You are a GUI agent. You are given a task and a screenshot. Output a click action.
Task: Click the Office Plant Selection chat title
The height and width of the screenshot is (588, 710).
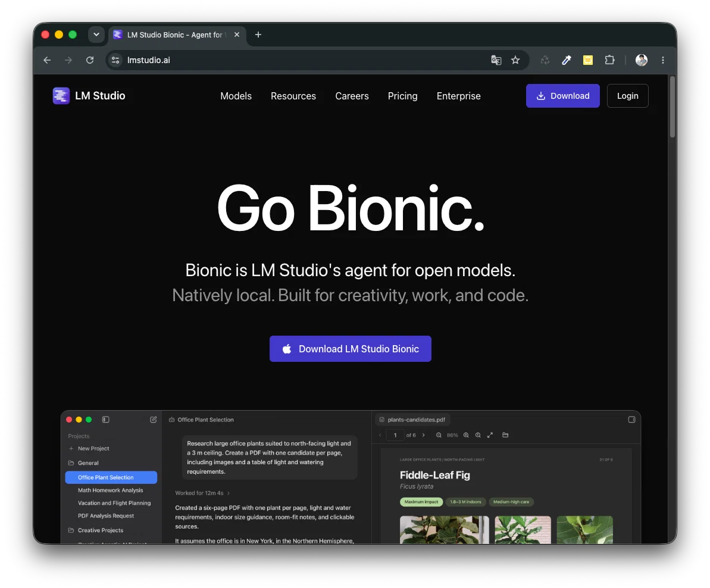click(x=205, y=420)
